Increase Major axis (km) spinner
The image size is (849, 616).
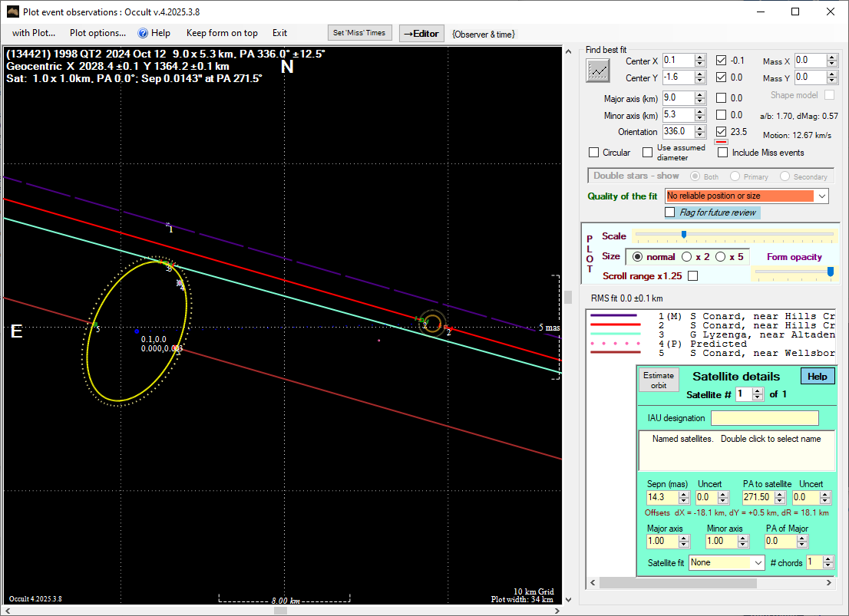[700, 94]
